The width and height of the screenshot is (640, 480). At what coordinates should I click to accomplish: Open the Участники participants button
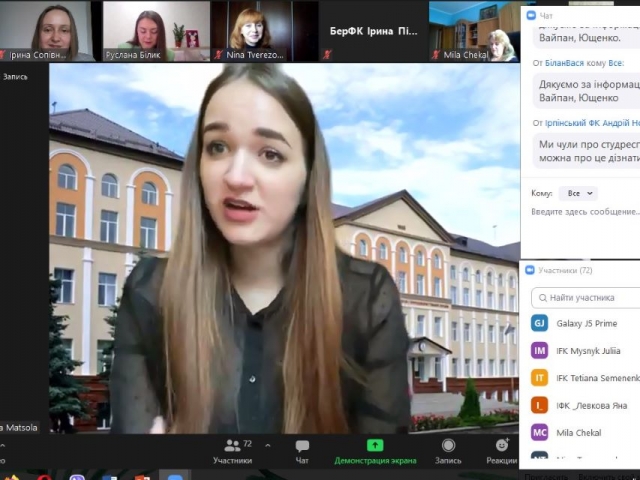(232, 451)
